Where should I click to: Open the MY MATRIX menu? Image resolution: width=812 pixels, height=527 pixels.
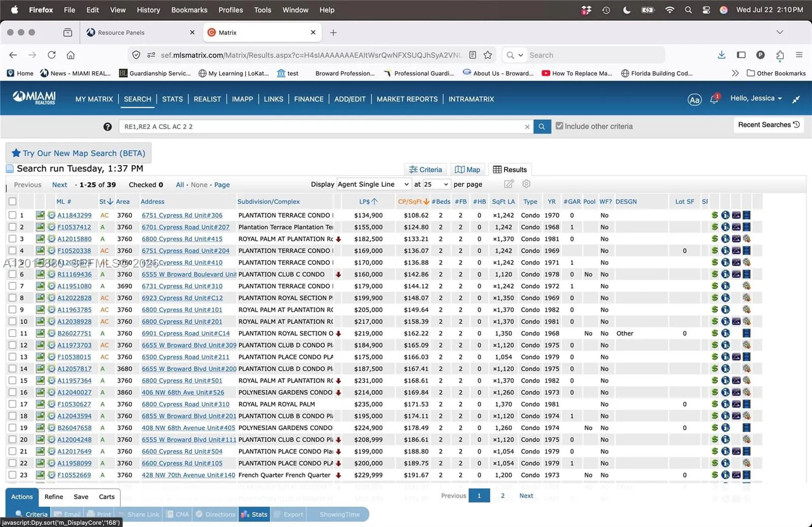[x=94, y=99]
